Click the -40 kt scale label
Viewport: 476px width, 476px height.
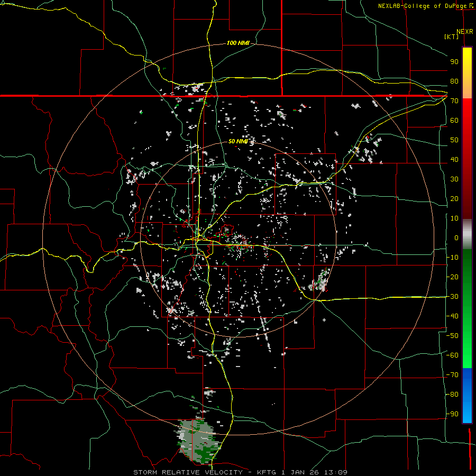tap(452, 316)
